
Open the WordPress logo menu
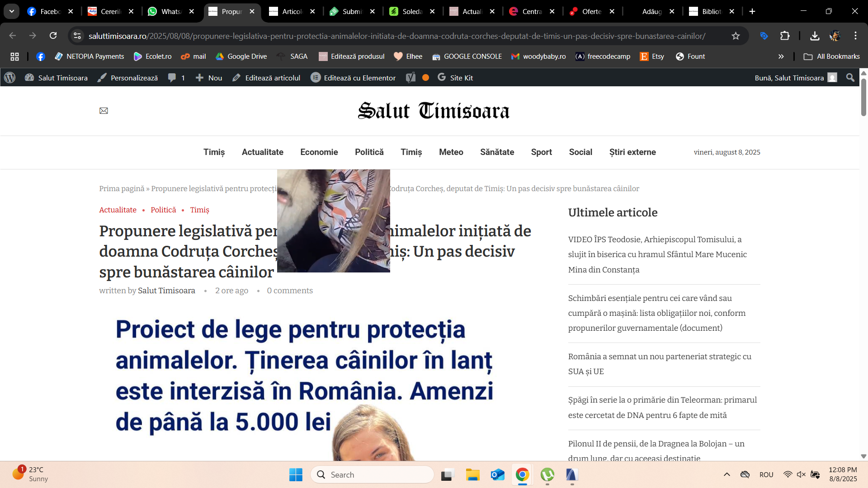[x=10, y=78]
